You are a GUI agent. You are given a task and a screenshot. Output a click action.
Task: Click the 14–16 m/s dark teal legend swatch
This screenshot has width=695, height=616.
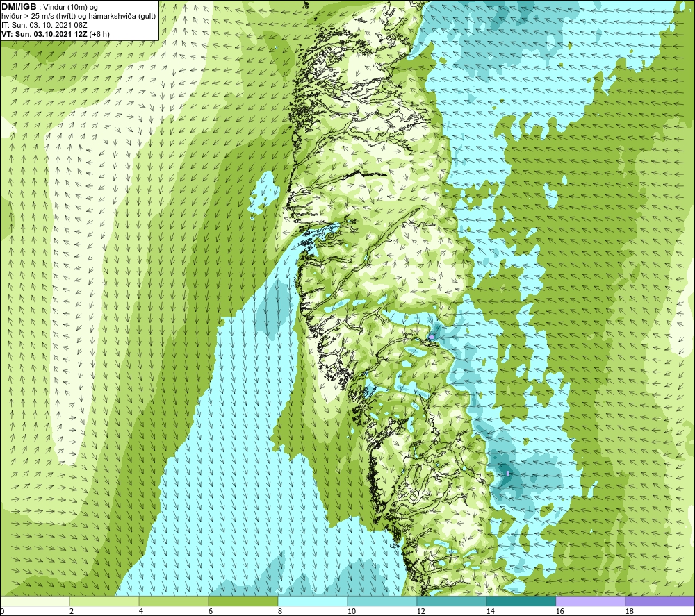point(521,601)
